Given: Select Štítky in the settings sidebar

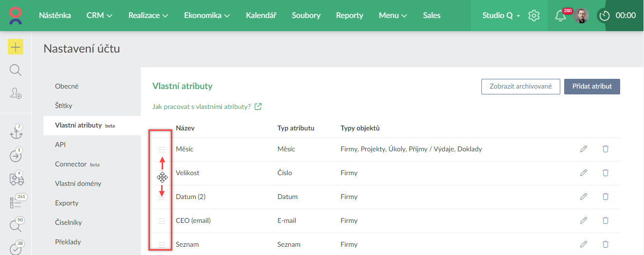Looking at the screenshot, I should click(64, 106).
